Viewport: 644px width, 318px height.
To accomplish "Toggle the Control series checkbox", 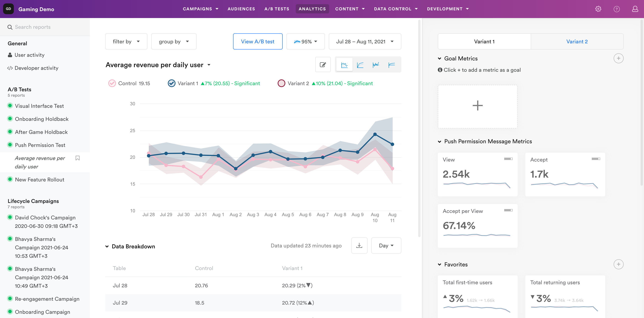I will 112,83.
